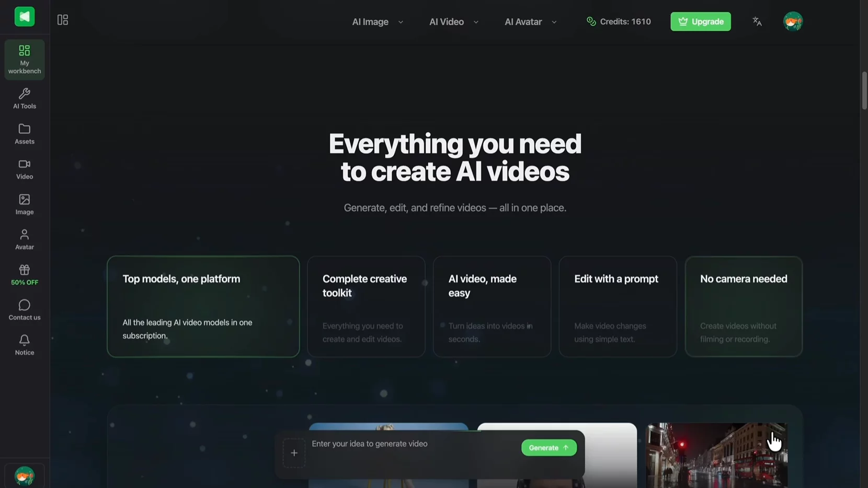Click the plus add-attachment icon
The width and height of the screenshot is (868, 488).
point(294,453)
